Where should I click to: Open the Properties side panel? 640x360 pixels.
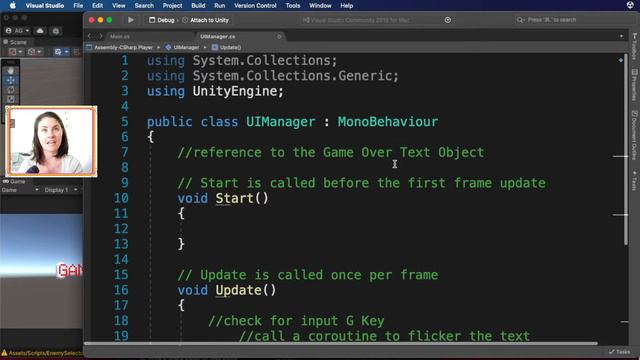634,85
